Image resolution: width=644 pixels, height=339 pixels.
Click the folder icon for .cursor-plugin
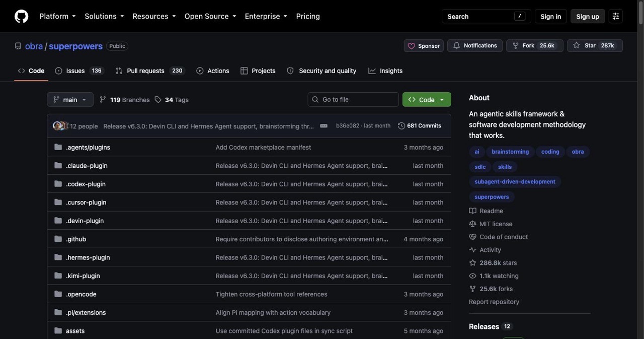coord(58,202)
